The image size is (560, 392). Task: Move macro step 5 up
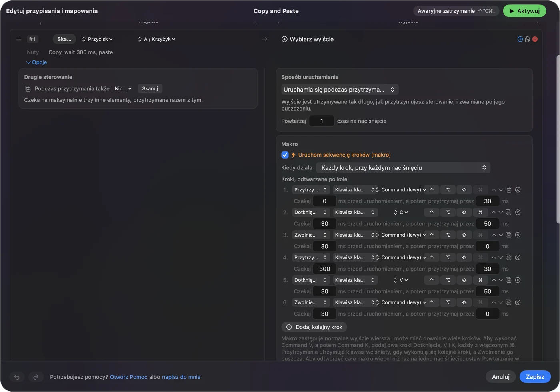494,280
